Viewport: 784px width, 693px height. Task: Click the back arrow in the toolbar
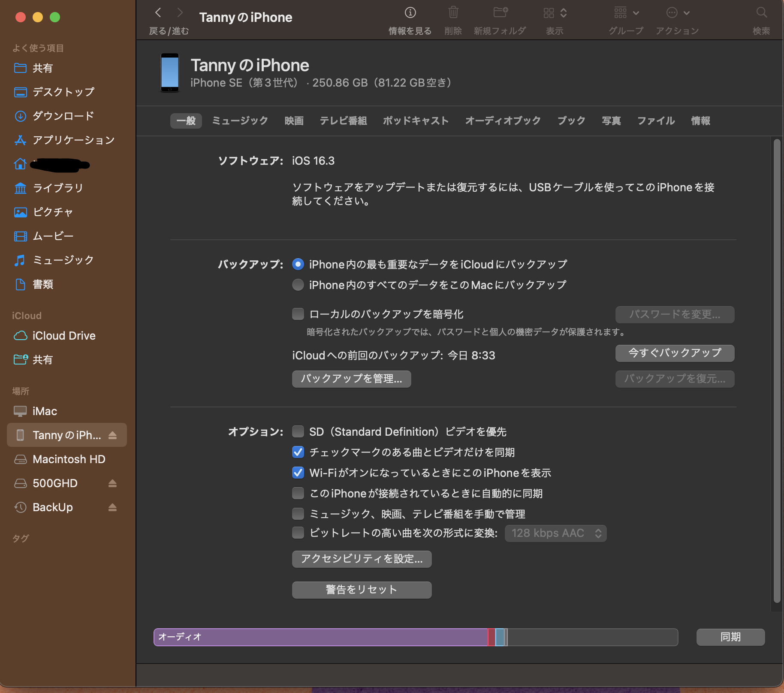pyautogui.click(x=158, y=13)
